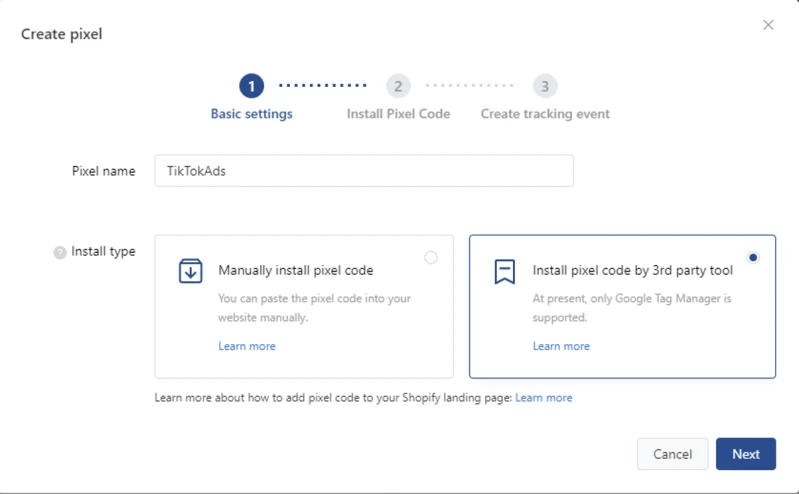The image size is (799, 494).
Task: Go to Basic settings step
Action: tap(251, 114)
